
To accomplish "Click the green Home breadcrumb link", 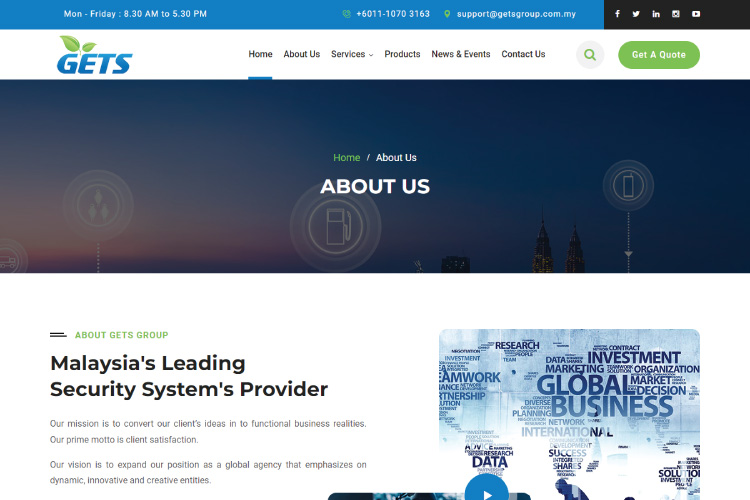I will pos(346,158).
